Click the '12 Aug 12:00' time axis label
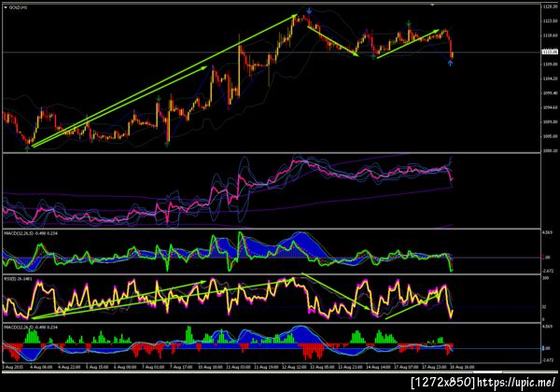Image resolution: width=560 pixels, height=392 pixels. [x=294, y=367]
